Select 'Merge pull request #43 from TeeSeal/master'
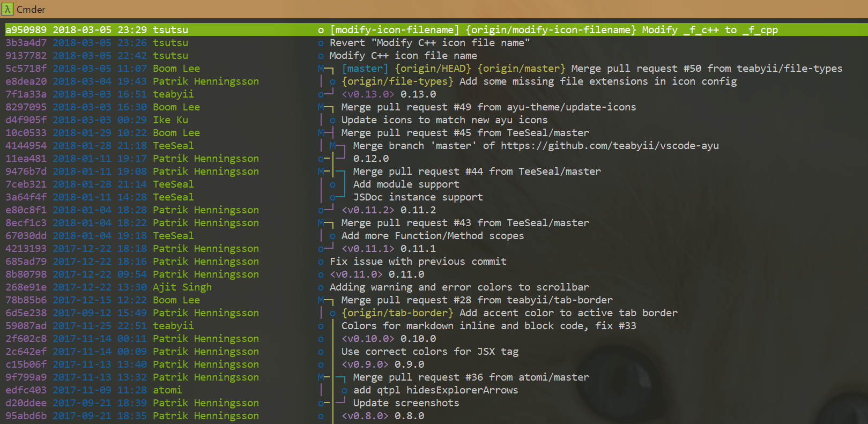 (x=465, y=223)
